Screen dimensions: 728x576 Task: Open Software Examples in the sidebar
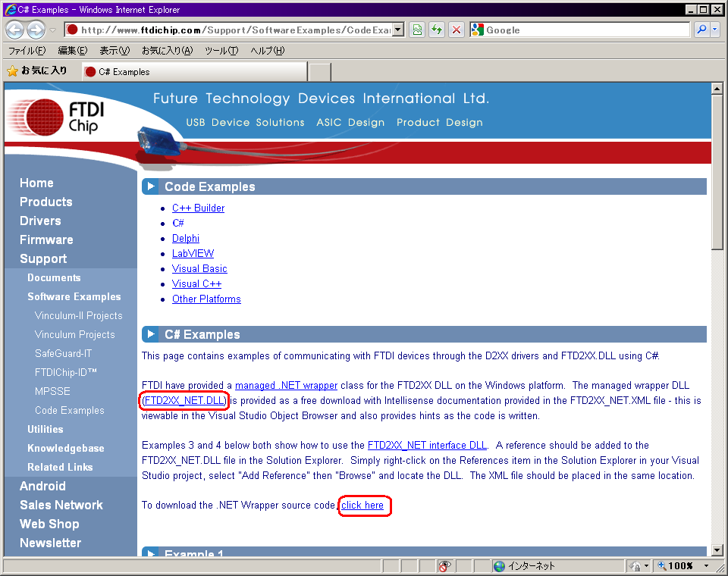point(74,296)
